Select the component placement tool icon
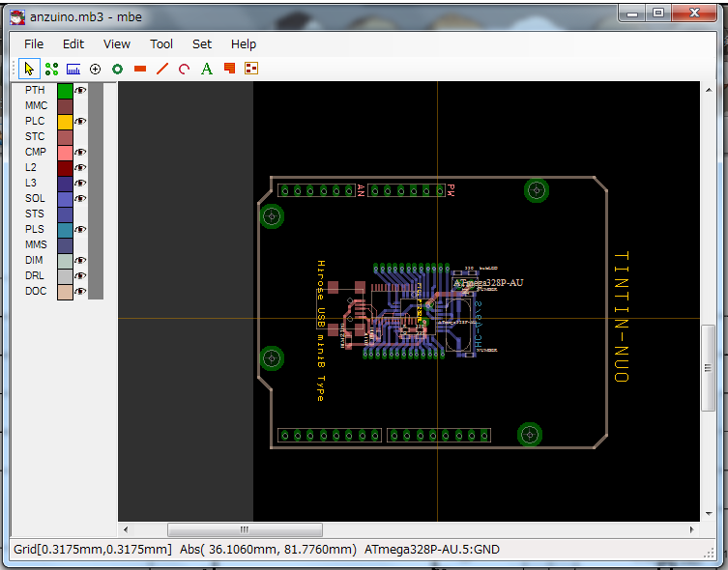Viewport: 728px width, 570px height. click(251, 69)
